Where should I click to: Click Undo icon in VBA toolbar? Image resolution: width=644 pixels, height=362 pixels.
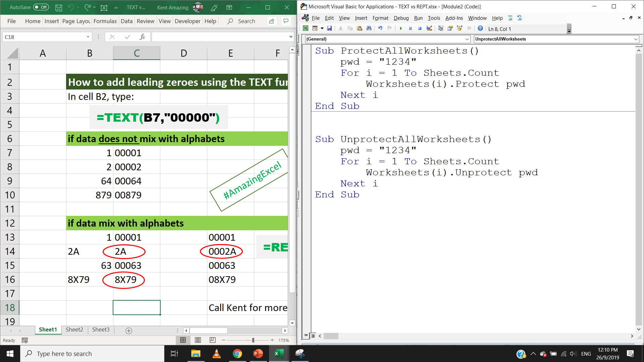[x=380, y=28]
